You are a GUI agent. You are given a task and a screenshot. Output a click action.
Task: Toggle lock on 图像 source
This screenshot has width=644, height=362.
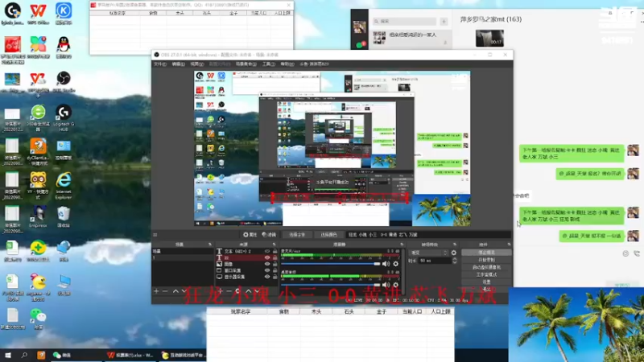(x=275, y=264)
